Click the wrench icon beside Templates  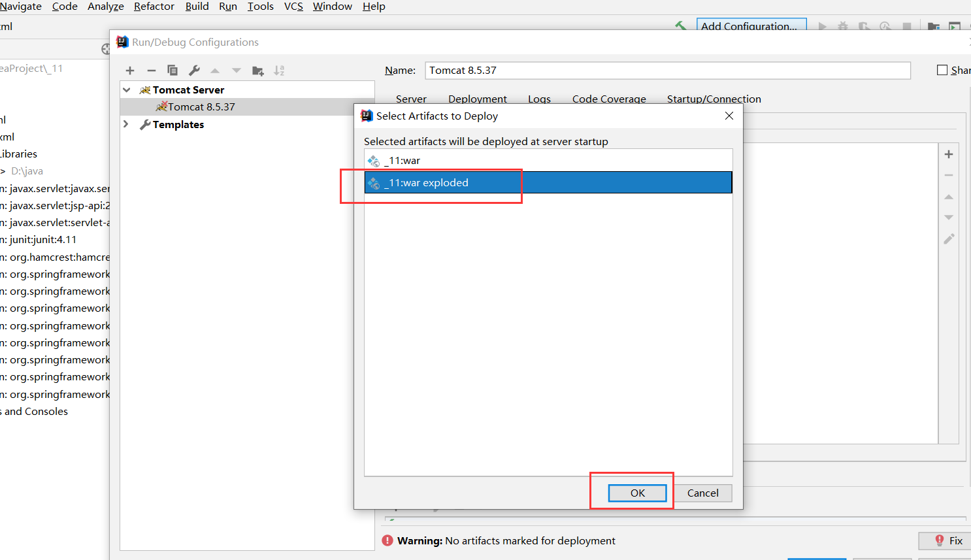(145, 125)
